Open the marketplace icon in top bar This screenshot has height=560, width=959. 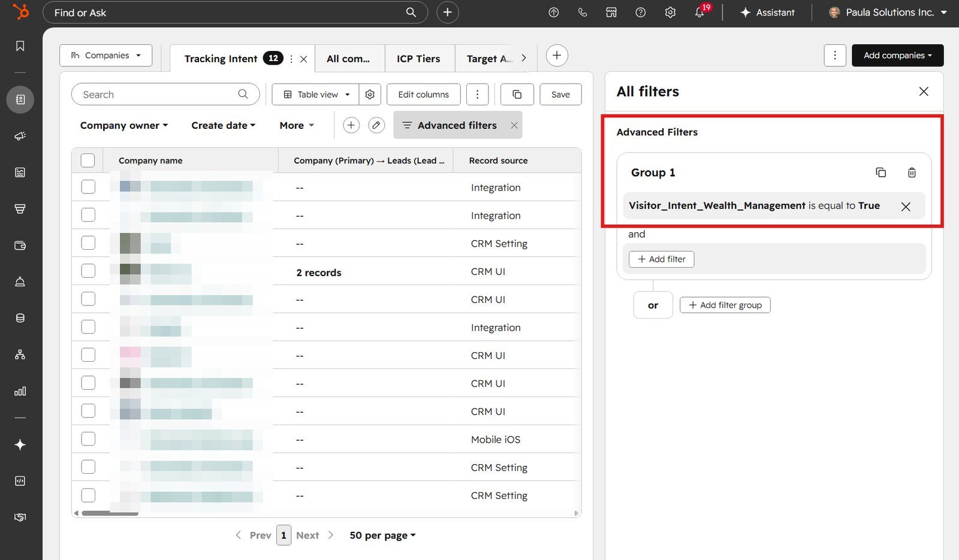pos(611,13)
